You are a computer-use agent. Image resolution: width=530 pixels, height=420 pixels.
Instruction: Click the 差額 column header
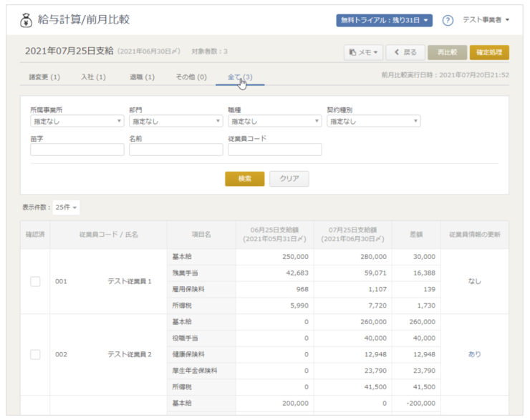[416, 235]
